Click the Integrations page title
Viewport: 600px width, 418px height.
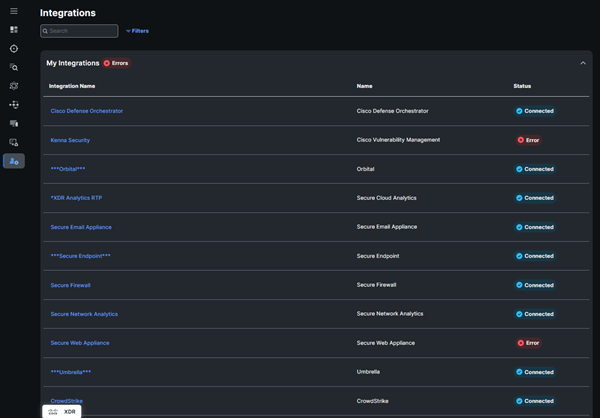[x=68, y=13]
